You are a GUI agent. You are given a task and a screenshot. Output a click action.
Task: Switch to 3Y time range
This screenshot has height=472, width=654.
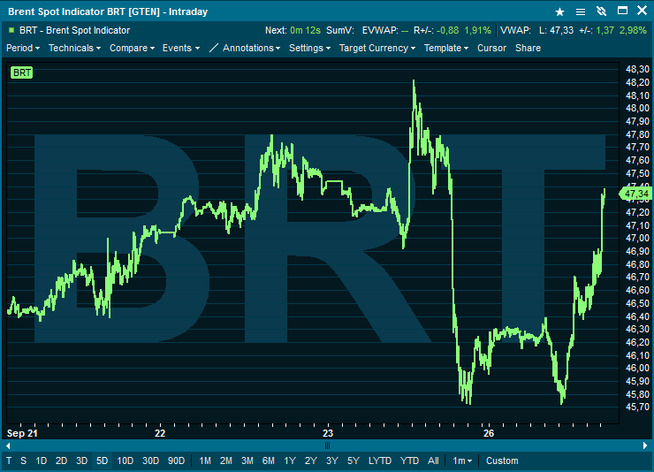[332, 461]
